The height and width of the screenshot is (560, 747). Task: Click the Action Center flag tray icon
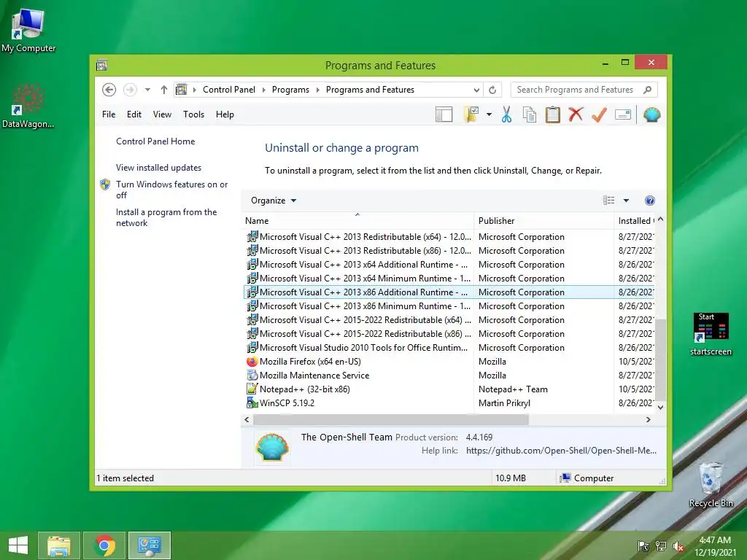coord(643,546)
